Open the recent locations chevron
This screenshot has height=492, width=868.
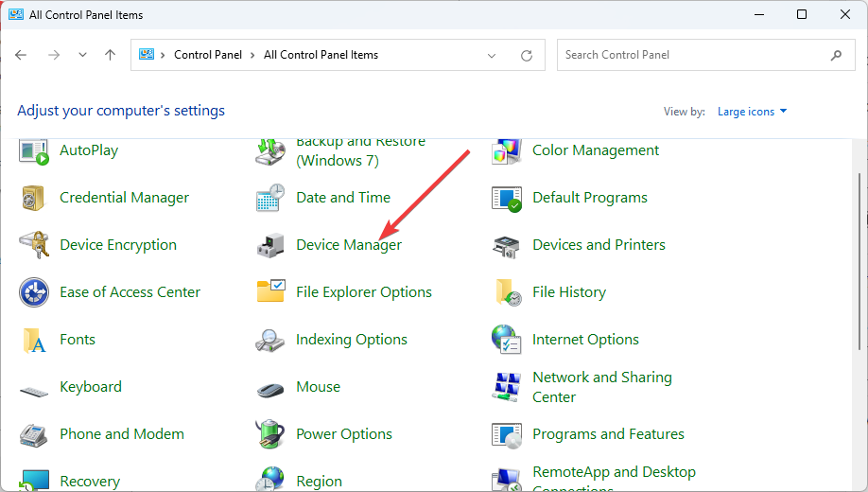82,55
